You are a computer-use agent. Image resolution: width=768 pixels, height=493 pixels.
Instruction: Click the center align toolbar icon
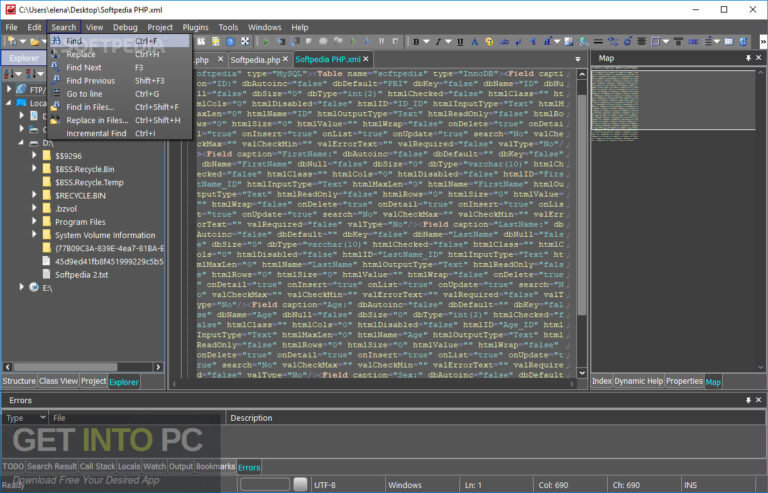pos(641,42)
